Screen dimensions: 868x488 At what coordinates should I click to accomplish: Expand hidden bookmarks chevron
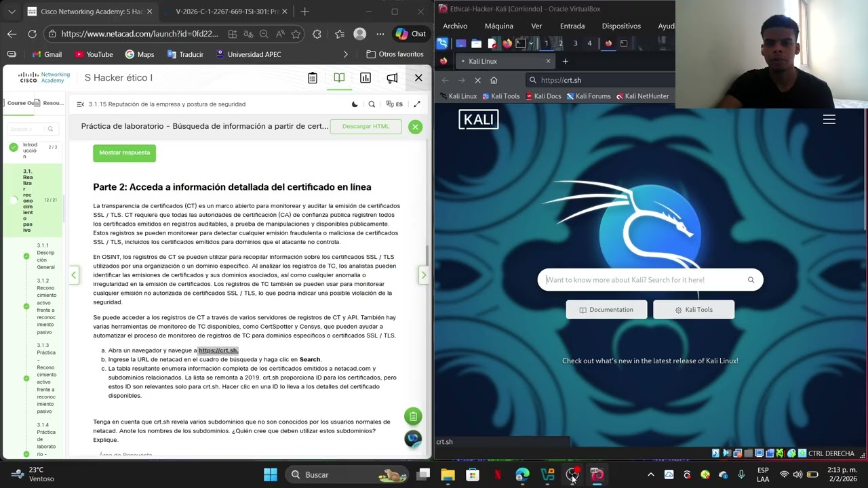click(x=346, y=54)
